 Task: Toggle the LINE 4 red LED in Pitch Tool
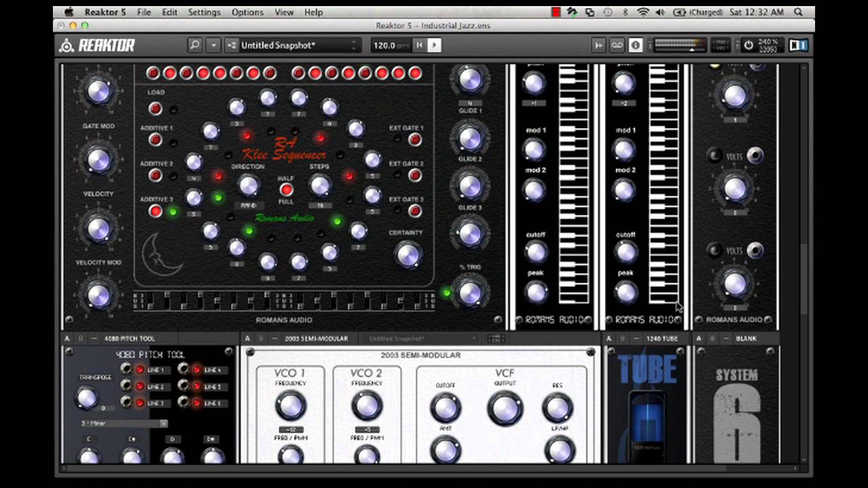point(197,369)
